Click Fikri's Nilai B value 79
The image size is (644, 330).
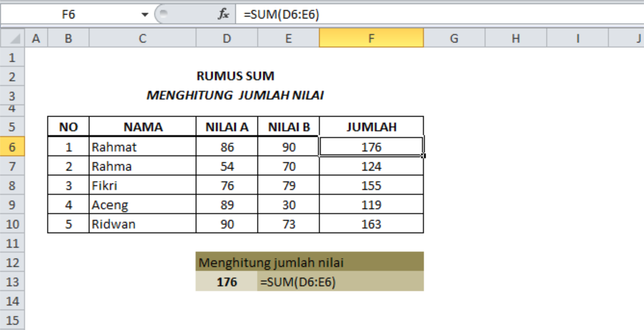pos(289,185)
